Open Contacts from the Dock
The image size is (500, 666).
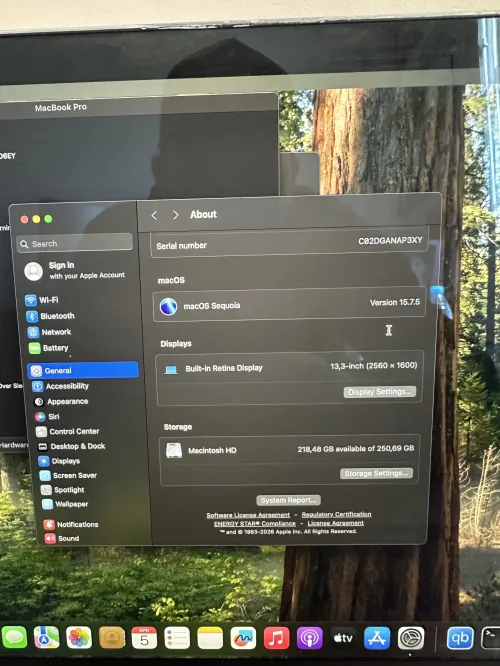tap(112, 638)
